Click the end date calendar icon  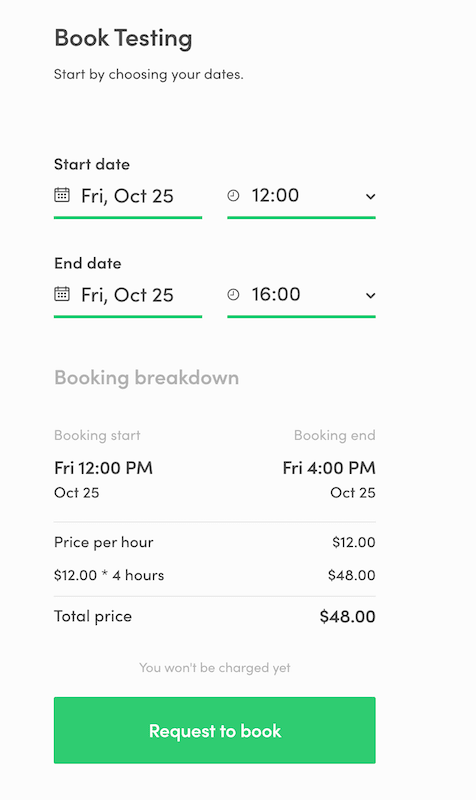(x=62, y=294)
